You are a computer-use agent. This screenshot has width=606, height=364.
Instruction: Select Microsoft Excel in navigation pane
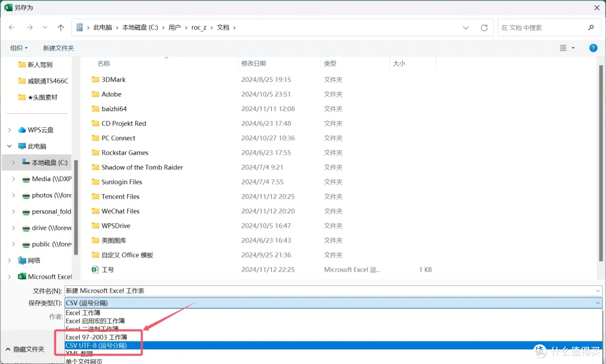45,277
